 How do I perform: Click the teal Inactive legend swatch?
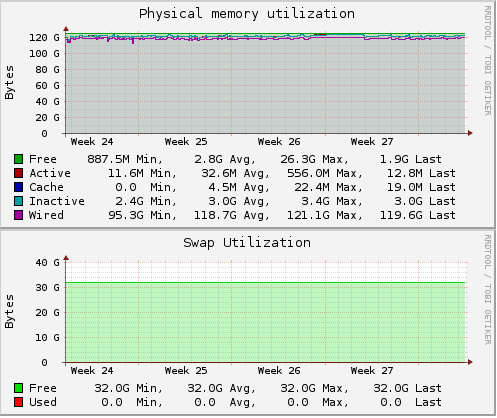coord(18,201)
